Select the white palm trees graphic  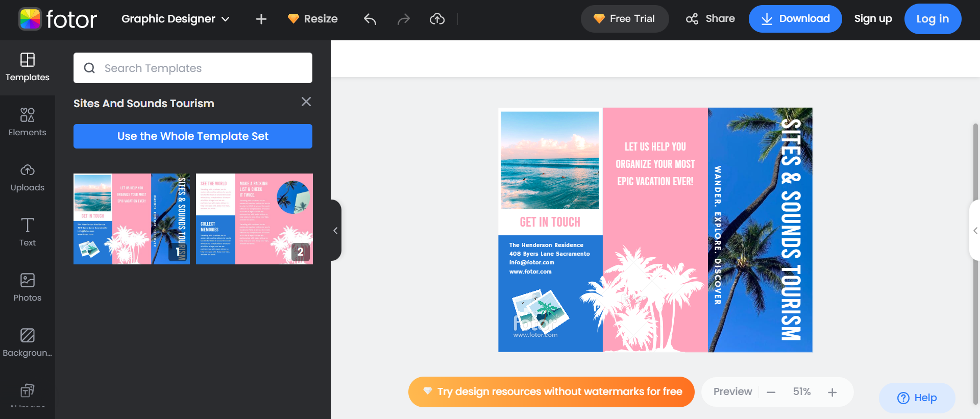click(642, 299)
